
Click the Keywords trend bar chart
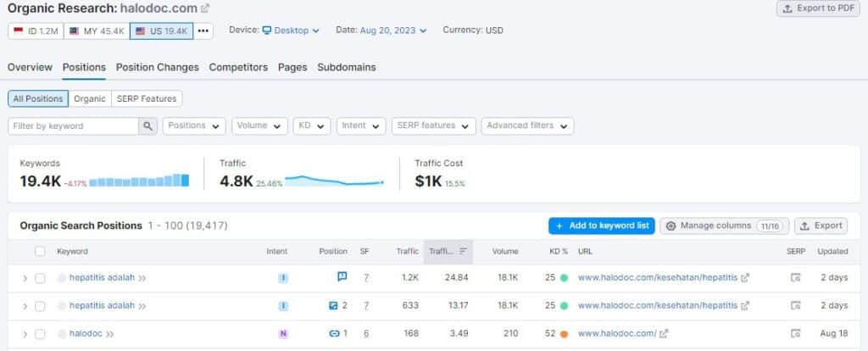[x=139, y=181]
